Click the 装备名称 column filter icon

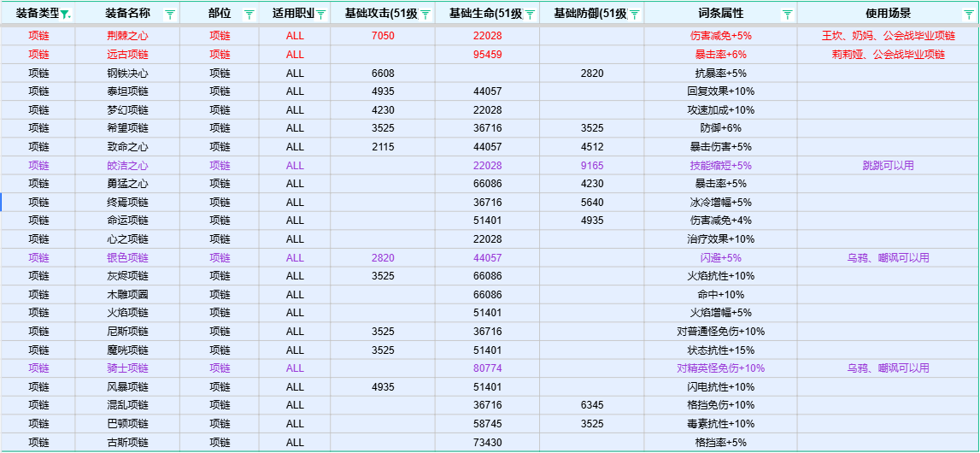[170, 15]
